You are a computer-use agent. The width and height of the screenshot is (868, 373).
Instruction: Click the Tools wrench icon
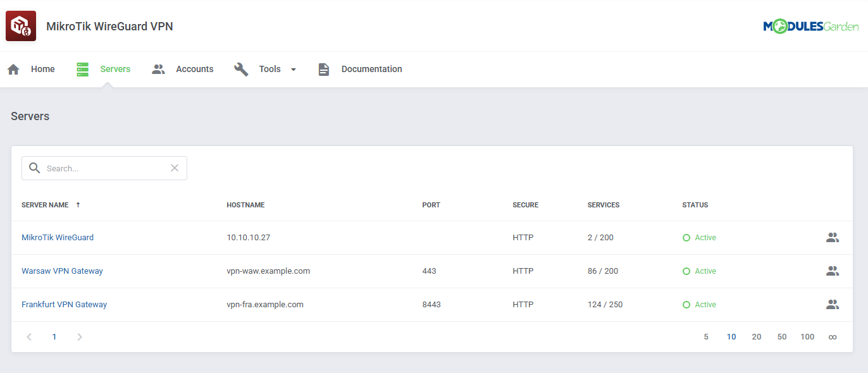(241, 70)
